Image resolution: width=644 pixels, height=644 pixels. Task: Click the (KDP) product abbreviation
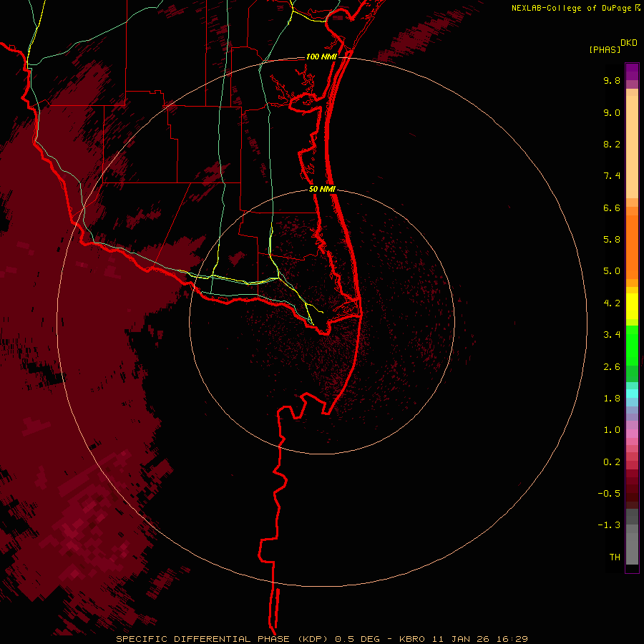tap(314, 639)
